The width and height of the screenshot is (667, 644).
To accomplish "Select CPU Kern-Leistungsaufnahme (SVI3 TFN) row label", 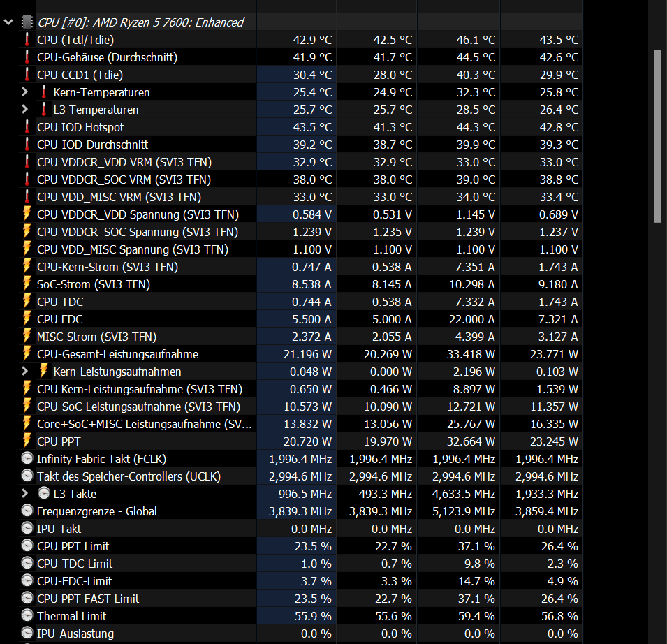I will click(x=140, y=389).
